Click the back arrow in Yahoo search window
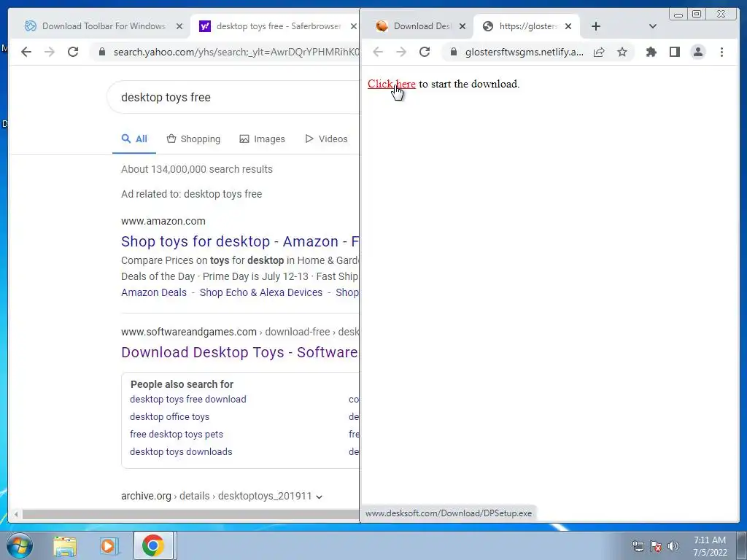This screenshot has width=747, height=560. click(26, 52)
